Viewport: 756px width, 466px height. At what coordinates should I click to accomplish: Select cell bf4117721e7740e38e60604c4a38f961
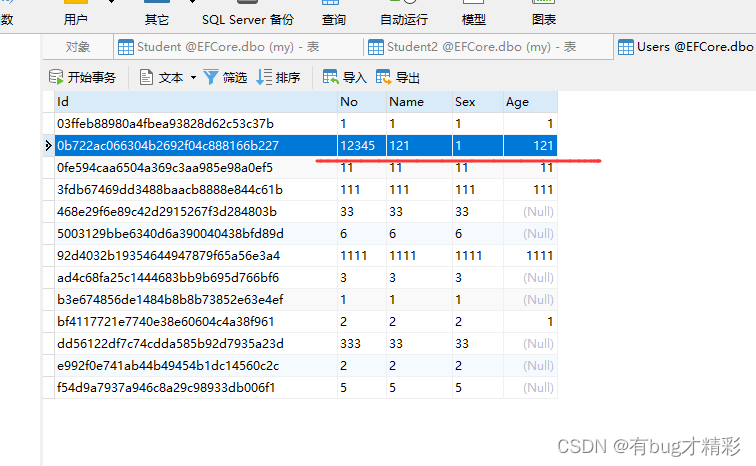[x=196, y=322]
